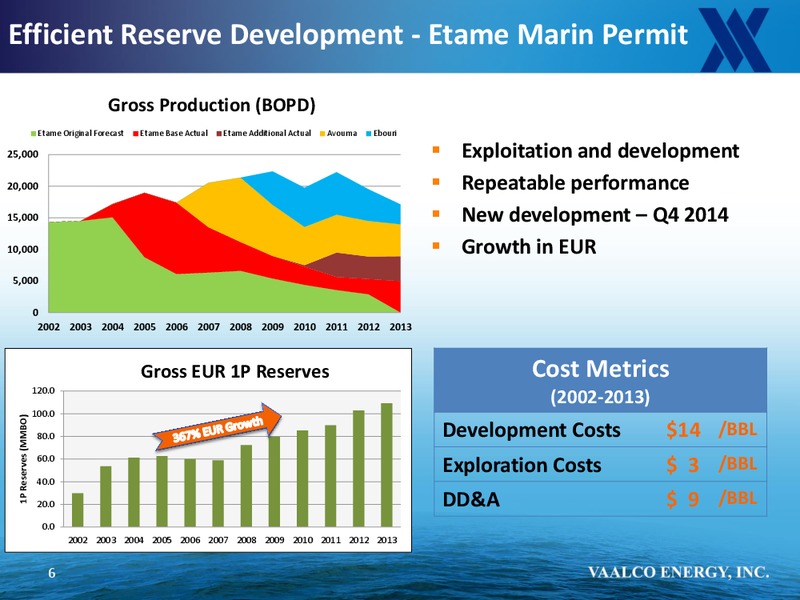Click the '$ 3' exploration cost value
The image size is (800, 600).
(683, 465)
